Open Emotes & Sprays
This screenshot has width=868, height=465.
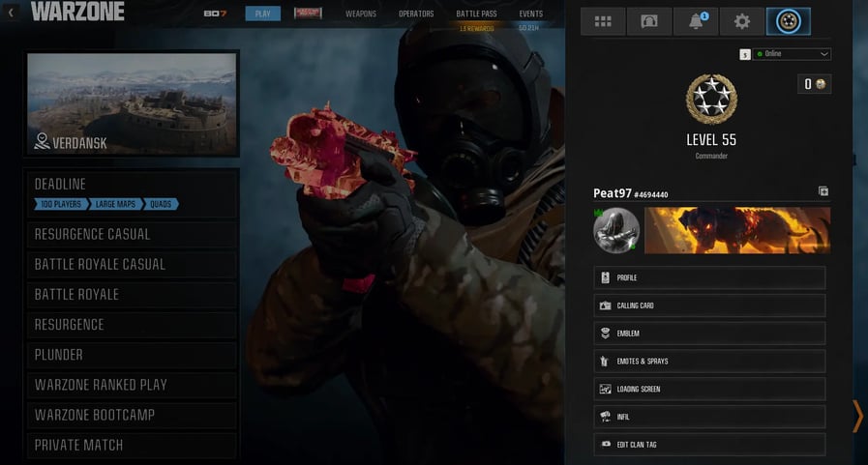pyautogui.click(x=709, y=361)
